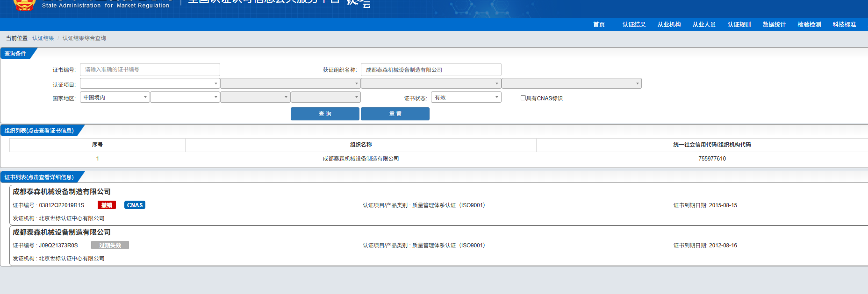Open the 认证规则 navigation menu
This screenshot has height=294, width=868.
(x=739, y=25)
